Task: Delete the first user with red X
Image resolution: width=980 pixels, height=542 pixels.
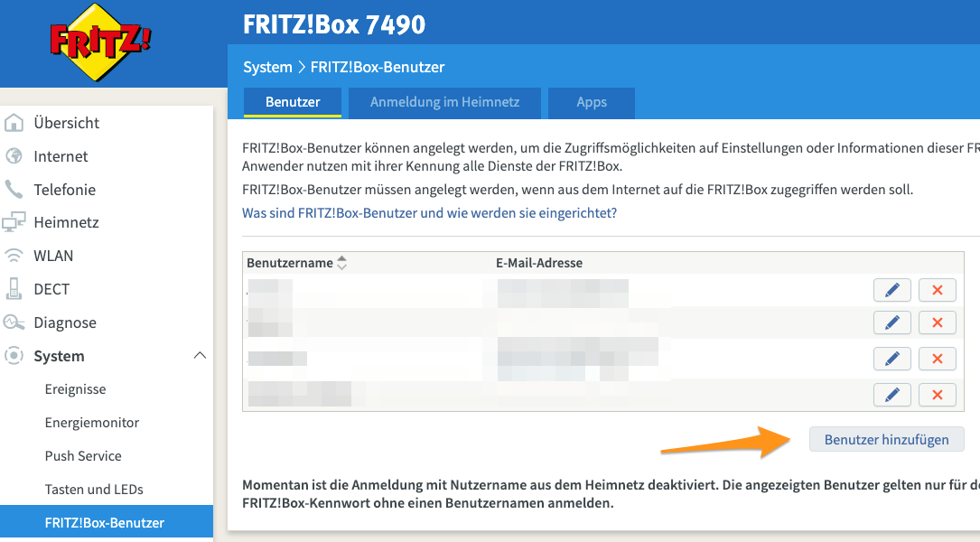Action: coord(937,290)
